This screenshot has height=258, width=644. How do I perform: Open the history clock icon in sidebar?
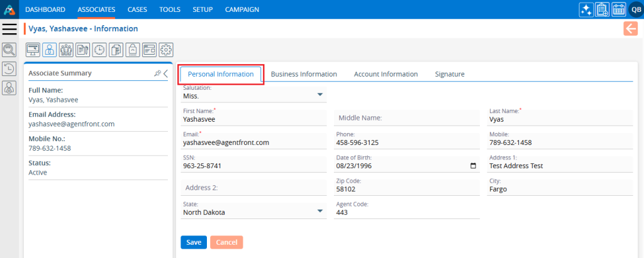click(x=9, y=69)
